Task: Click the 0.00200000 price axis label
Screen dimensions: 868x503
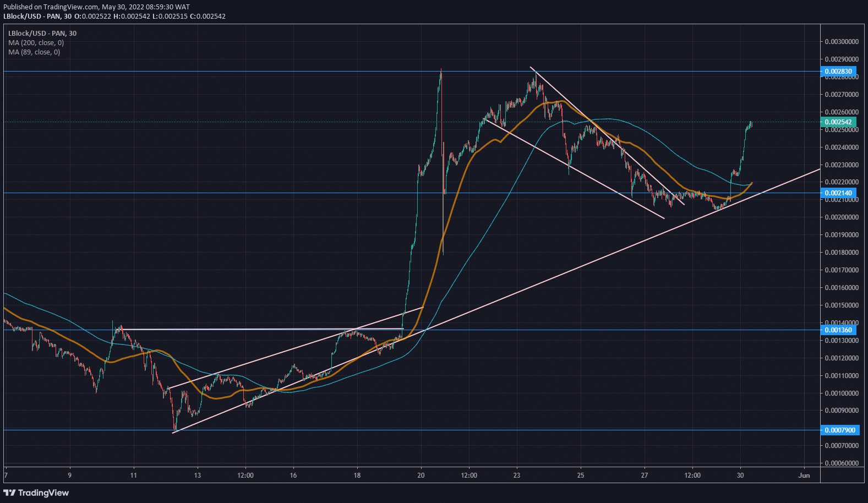Action: [x=842, y=217]
